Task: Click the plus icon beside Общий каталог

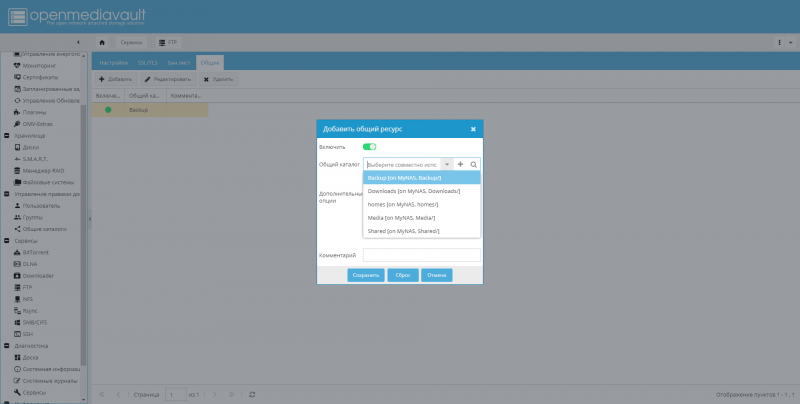Action: (460, 164)
